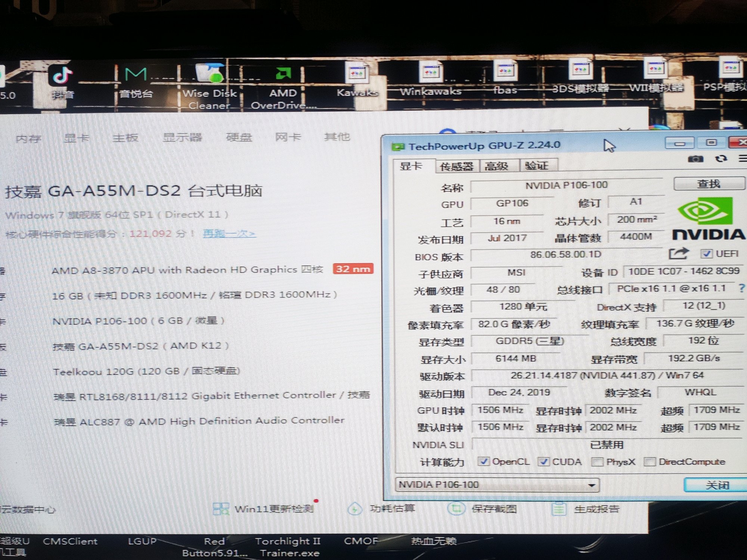Select 显示器 tab in hardware info window
The image size is (747, 560).
[182, 137]
